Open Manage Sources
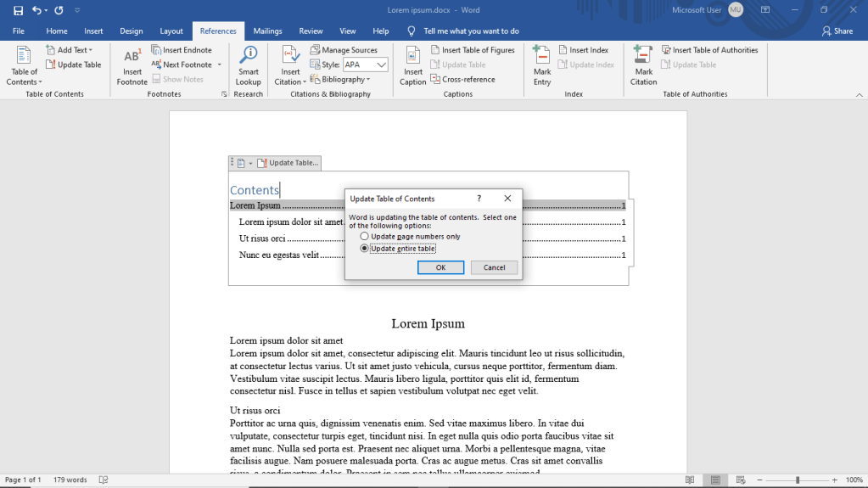This screenshot has width=868, height=488. tap(344, 50)
